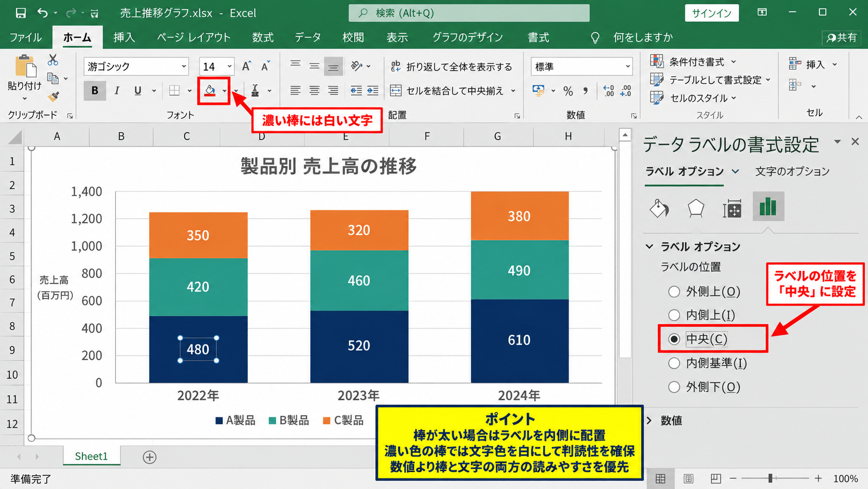
Task: Click the Percent Style icon
Action: click(x=568, y=91)
